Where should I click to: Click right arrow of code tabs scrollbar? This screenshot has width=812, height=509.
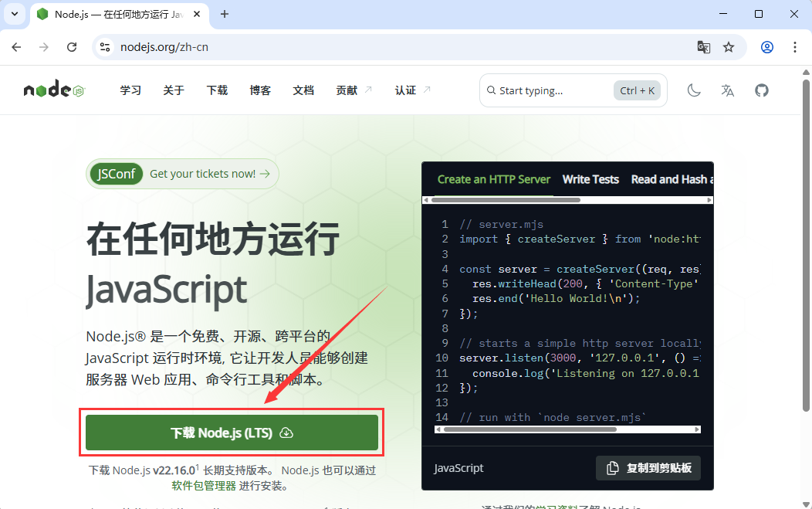tap(709, 200)
